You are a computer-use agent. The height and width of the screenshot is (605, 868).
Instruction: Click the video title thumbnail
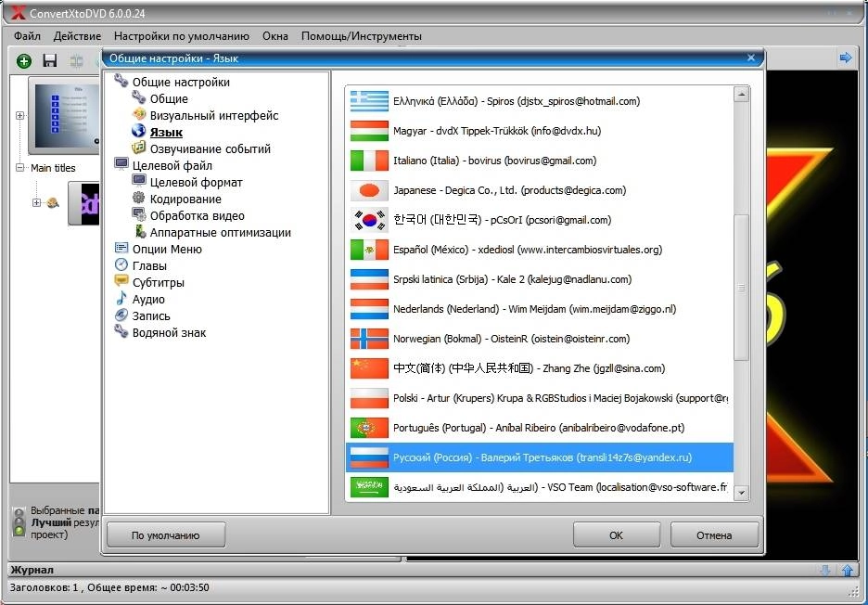(84, 203)
